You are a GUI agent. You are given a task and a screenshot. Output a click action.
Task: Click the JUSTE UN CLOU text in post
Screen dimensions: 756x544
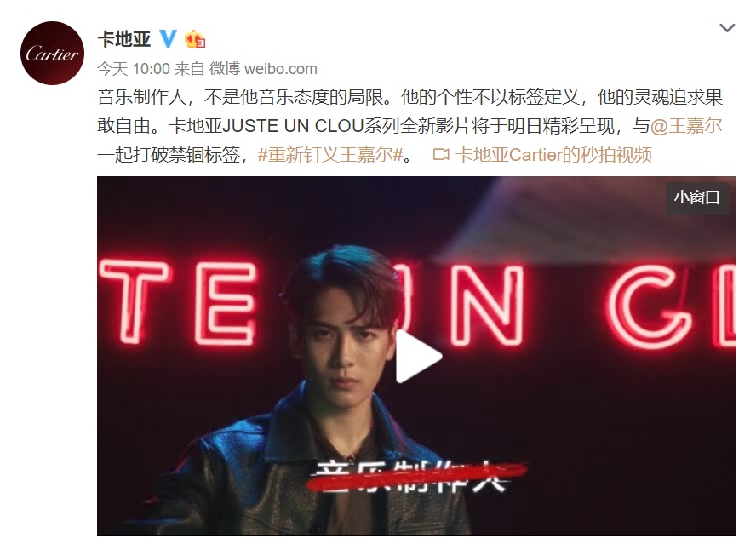click(x=293, y=126)
